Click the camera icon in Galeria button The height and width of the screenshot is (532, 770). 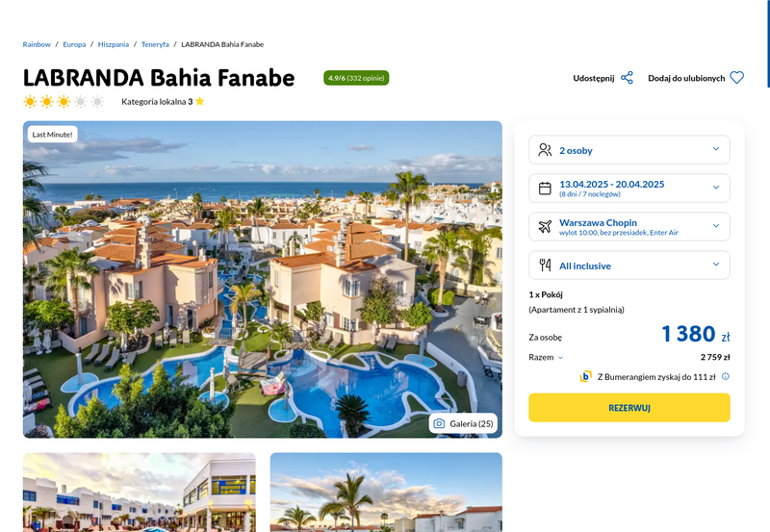point(439,423)
